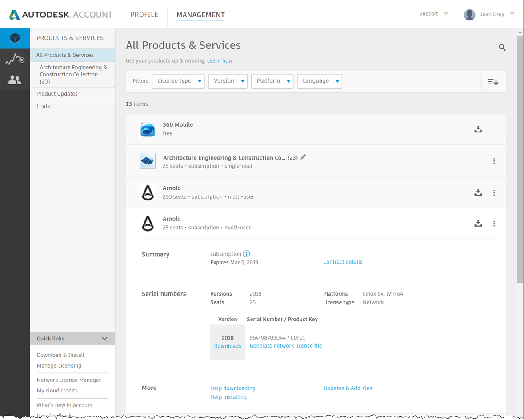Select Product Updates in the sidebar
The image size is (524, 420).
pyautogui.click(x=57, y=94)
